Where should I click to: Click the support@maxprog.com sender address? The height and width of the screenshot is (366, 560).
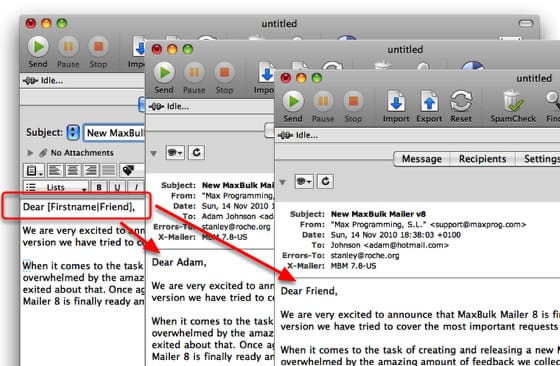(x=478, y=225)
